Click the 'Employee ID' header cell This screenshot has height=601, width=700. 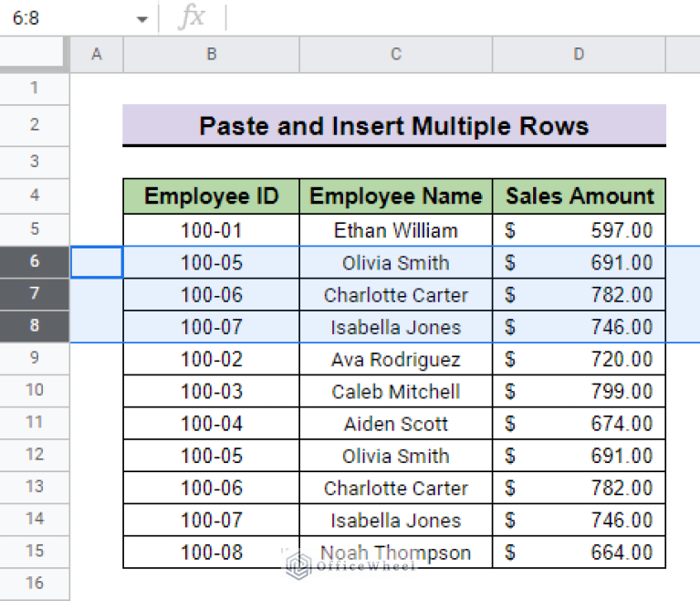point(211,196)
